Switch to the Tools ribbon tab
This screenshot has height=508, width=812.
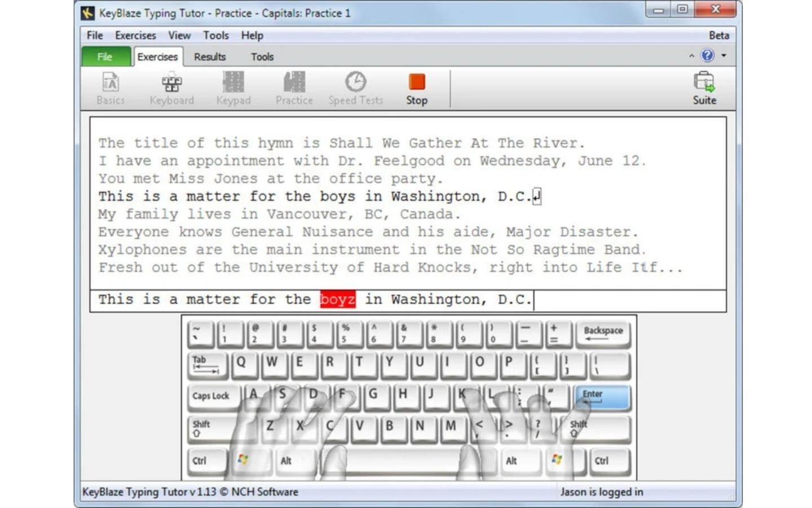pyautogui.click(x=262, y=56)
